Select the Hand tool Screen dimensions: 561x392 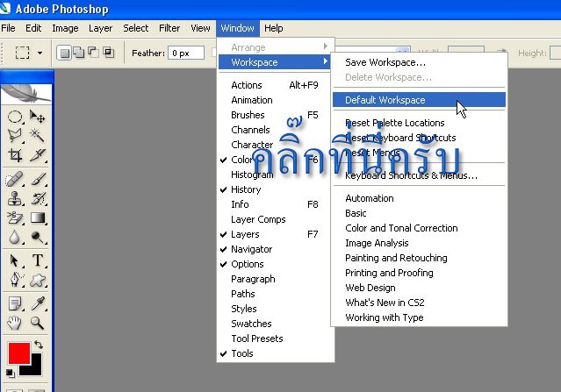(x=15, y=323)
